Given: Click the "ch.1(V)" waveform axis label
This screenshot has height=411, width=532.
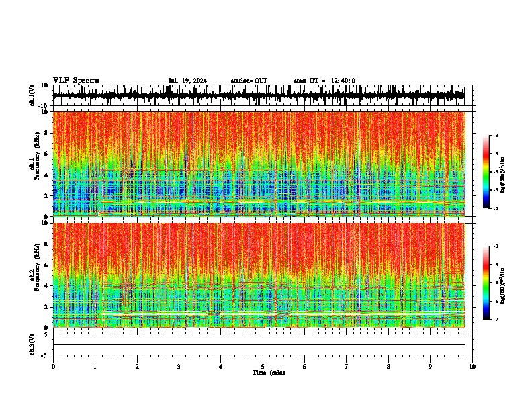Looking at the screenshot, I should (x=32, y=95).
